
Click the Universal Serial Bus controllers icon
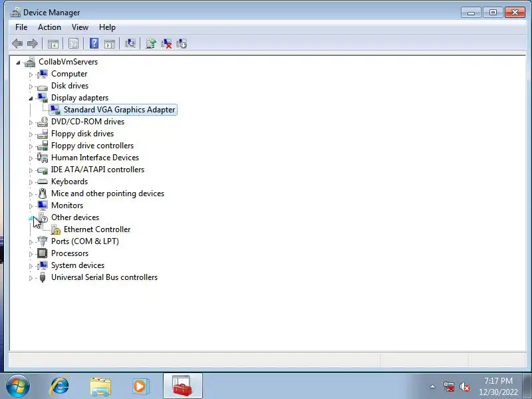pos(43,277)
